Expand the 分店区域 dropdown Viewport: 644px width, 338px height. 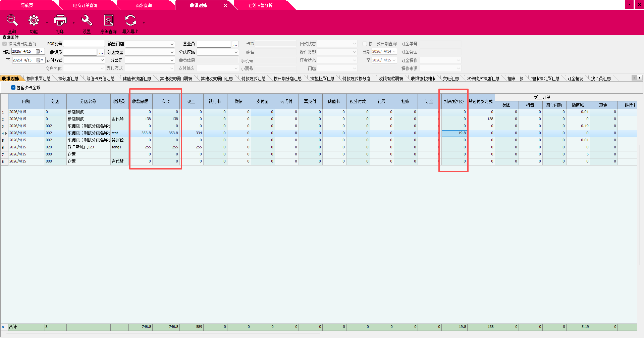pyautogui.click(x=236, y=52)
